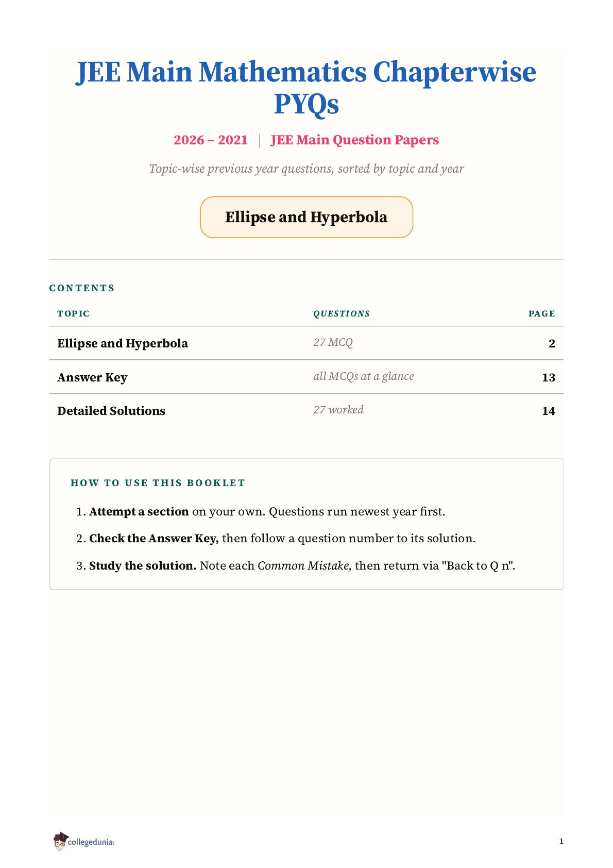Viewport: 613px width, 868px height.
Task: Click the 'Check the Answer Key' instruction
Action: click(x=154, y=538)
